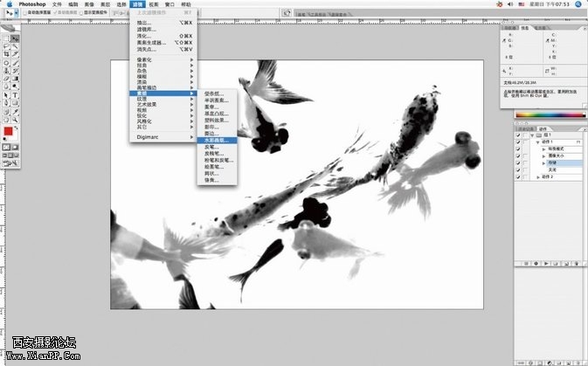Choose 水彩画纸 from the sketch submenu
588x366 pixels.
pos(218,140)
